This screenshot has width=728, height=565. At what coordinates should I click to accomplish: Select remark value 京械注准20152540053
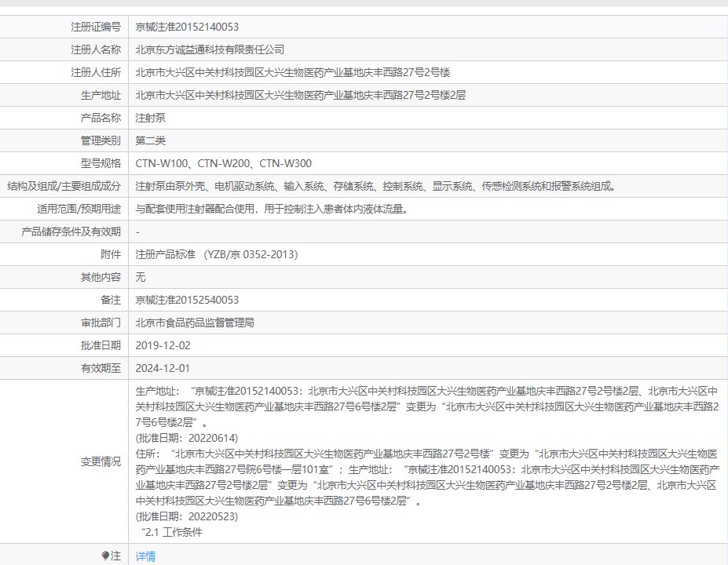pos(187,300)
